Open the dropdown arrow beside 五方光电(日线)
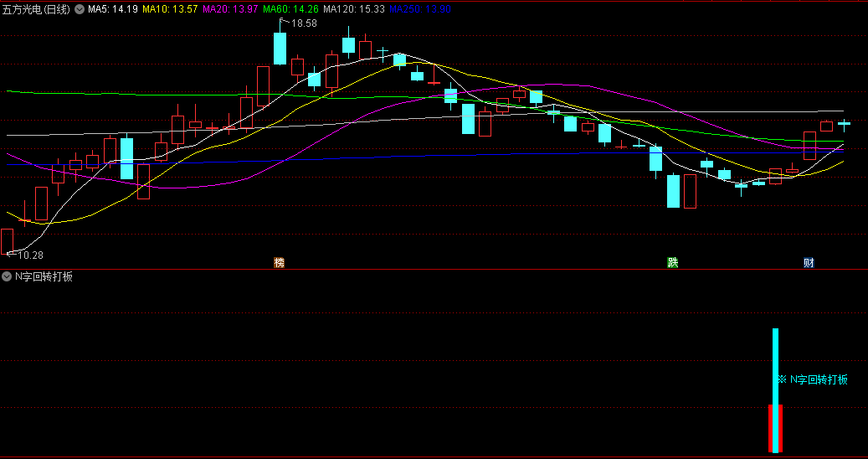The height and width of the screenshot is (459, 868). coord(80,9)
